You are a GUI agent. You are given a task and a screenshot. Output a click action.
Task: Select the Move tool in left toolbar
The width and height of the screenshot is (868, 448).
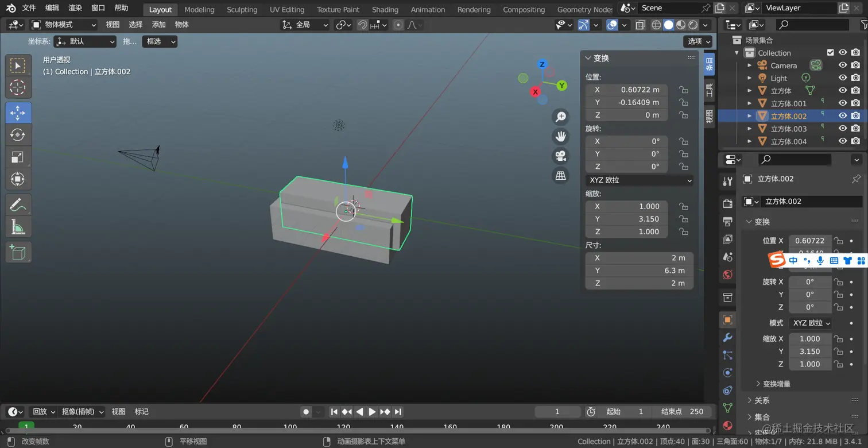coord(18,113)
